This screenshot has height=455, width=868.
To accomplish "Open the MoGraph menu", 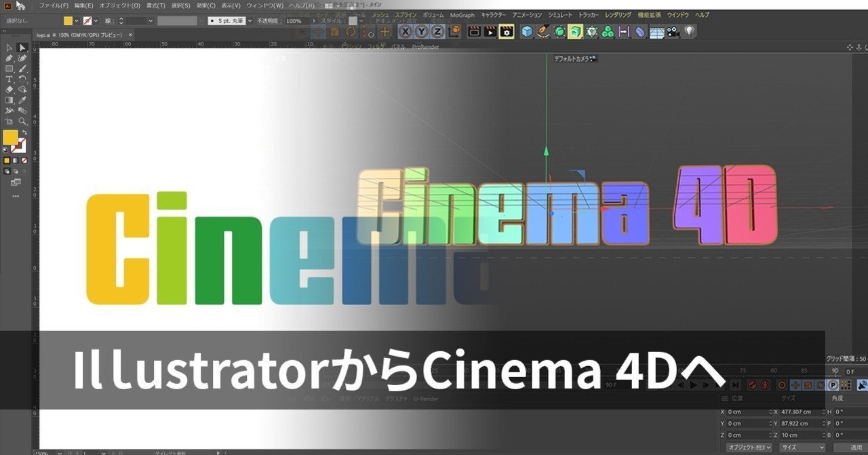I will coord(462,15).
